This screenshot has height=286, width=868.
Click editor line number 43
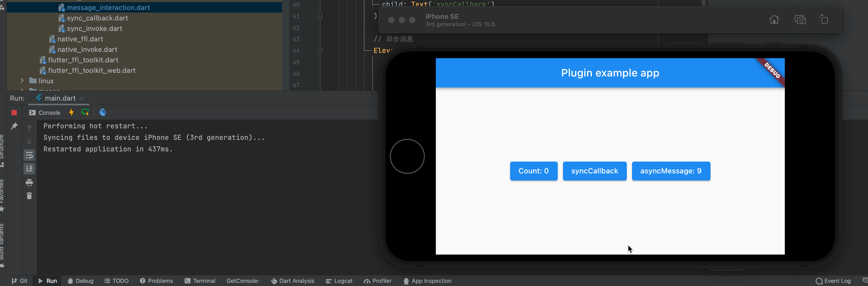pos(296,39)
